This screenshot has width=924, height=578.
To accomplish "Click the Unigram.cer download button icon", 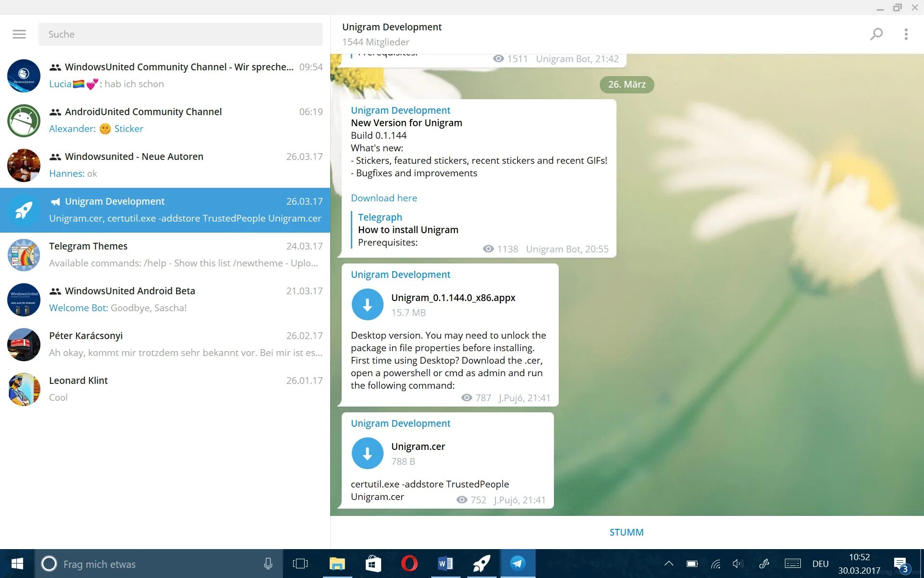I will [367, 452].
